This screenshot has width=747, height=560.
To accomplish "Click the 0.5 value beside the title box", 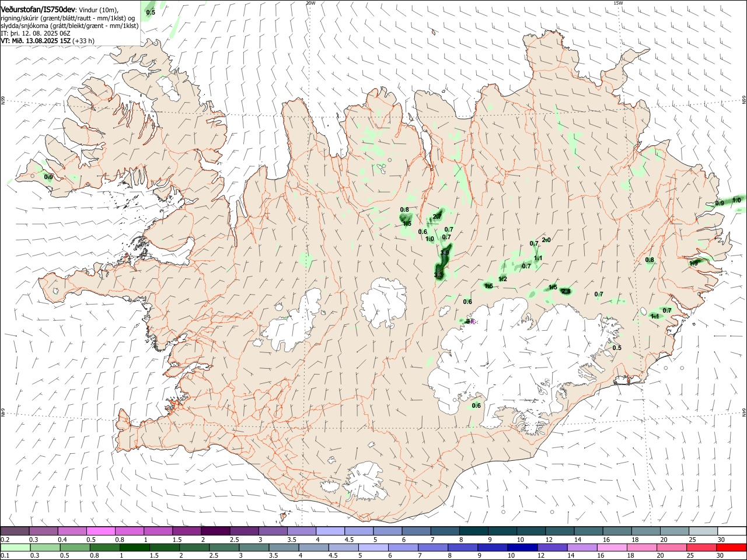I will pyautogui.click(x=151, y=12).
